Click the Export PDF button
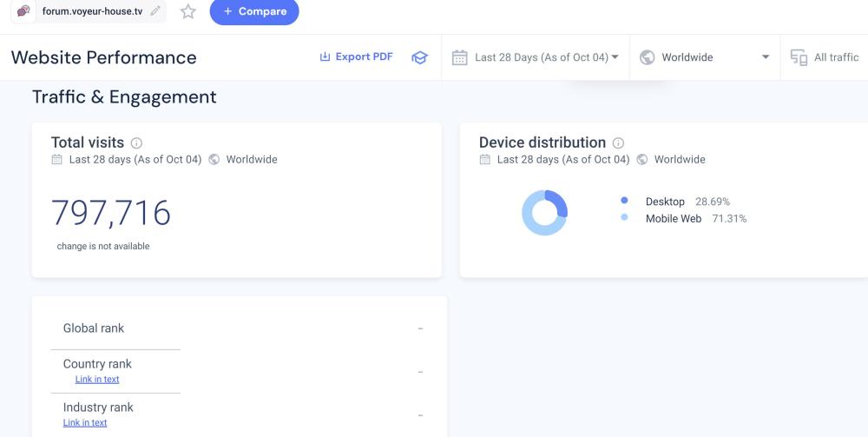 pos(356,56)
